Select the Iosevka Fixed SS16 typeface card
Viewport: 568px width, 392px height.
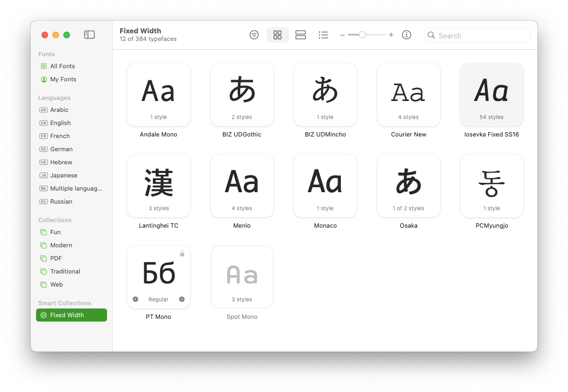point(492,95)
